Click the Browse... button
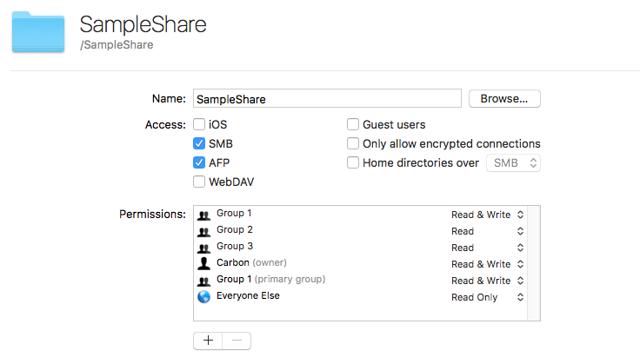The height and width of the screenshot is (364, 640). 504,98
